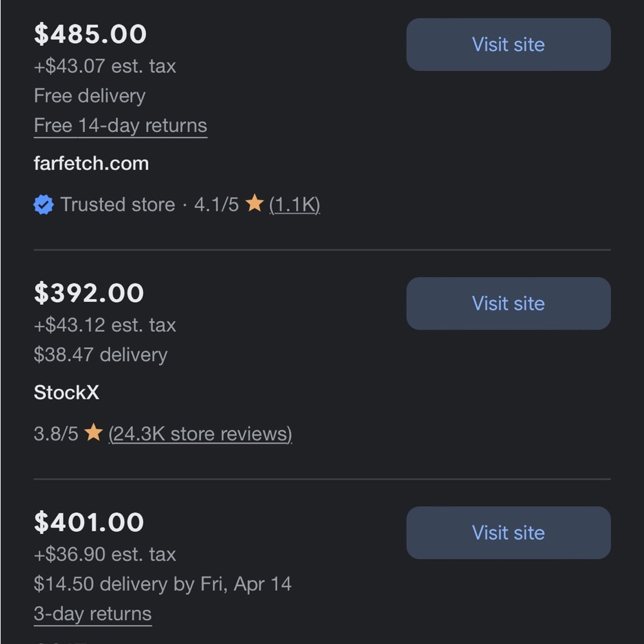Click the $392.00 price heading
Viewport: 644px width, 644px height.
point(89,293)
